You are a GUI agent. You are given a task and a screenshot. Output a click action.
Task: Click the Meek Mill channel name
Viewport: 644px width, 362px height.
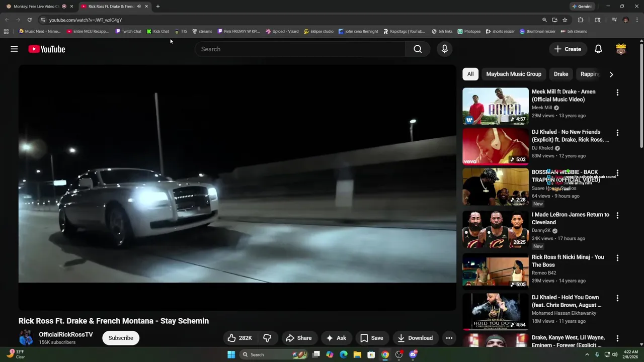click(542, 108)
